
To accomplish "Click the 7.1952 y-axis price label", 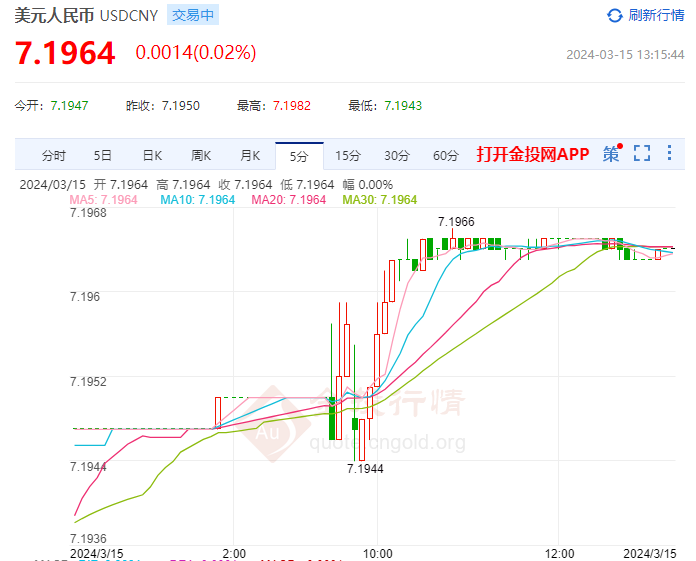I will [x=88, y=382].
